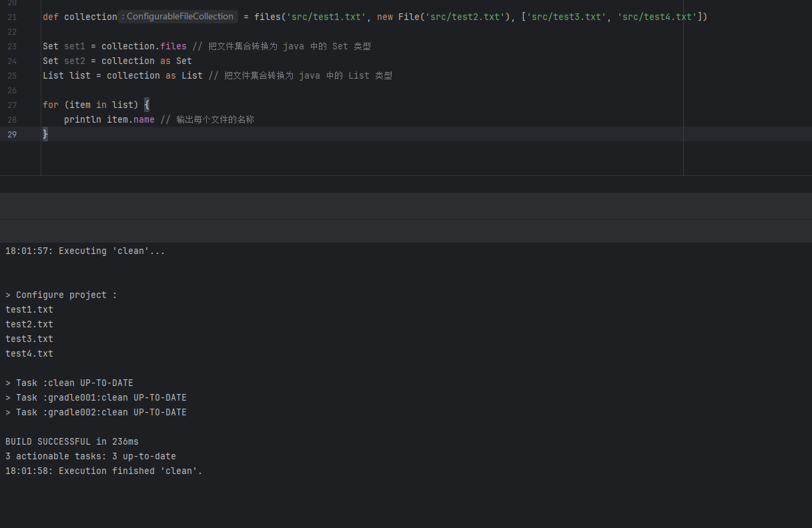Click the 'src/test4.txt' string in the code
812x528 pixels.
(x=657, y=17)
